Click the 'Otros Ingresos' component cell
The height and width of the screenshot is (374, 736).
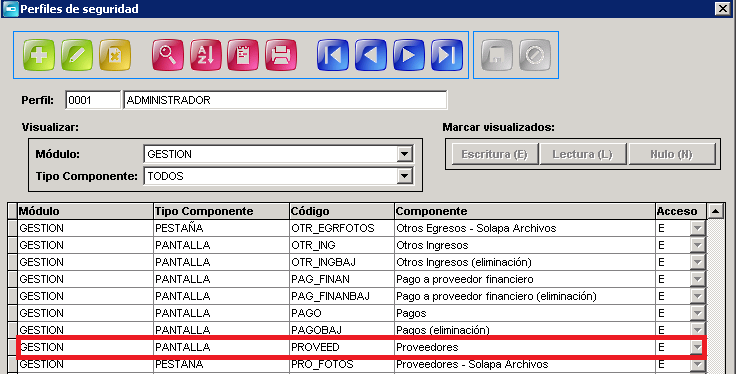click(525, 245)
